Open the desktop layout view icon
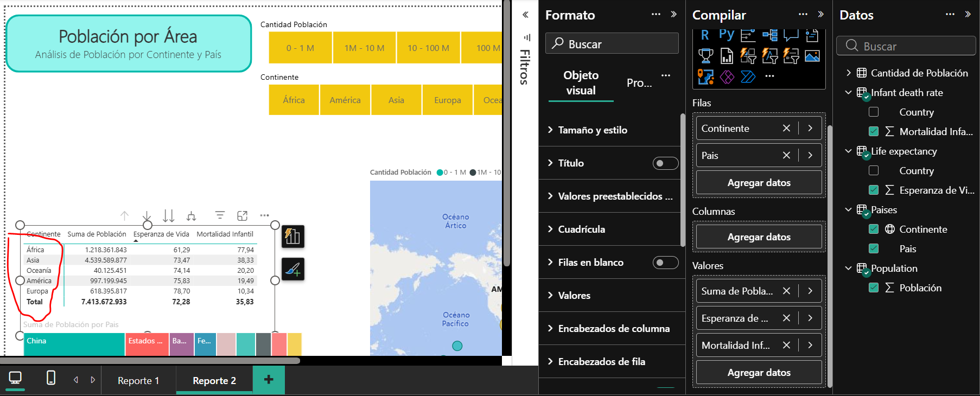This screenshot has height=396, width=980. point(15,378)
